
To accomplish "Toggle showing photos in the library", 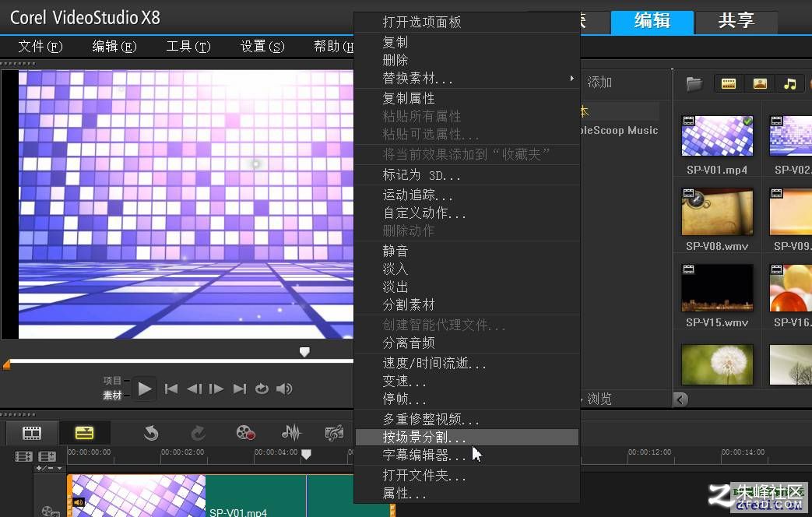I will pos(760,83).
